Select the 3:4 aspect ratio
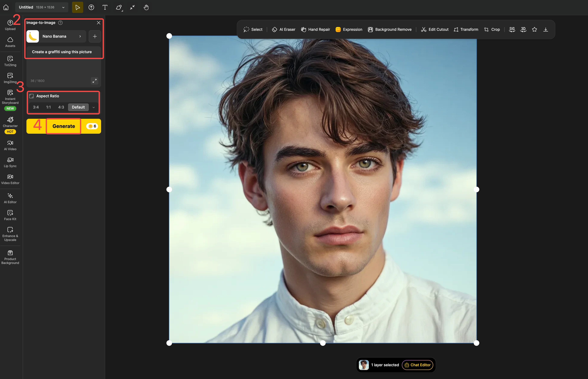Viewport: 588px width, 379px height. point(36,107)
